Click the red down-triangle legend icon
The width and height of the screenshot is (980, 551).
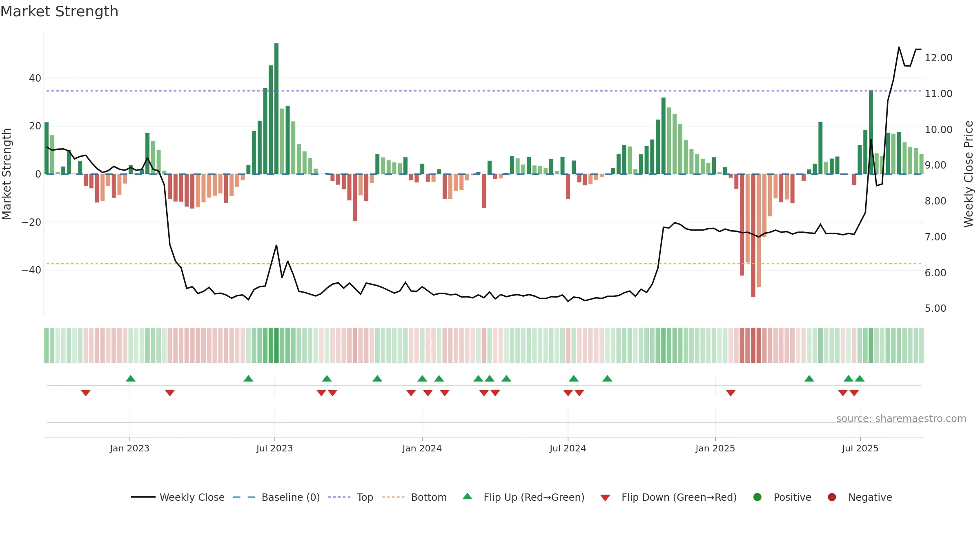[605, 498]
